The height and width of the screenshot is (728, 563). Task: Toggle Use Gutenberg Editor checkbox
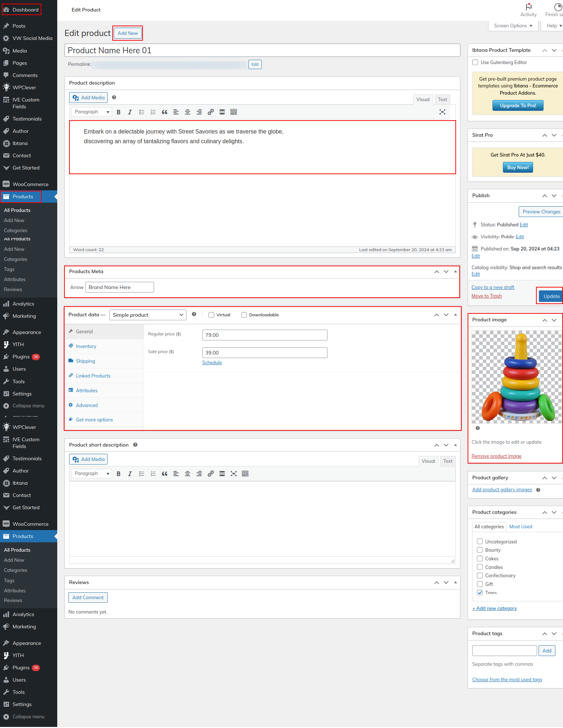475,63
